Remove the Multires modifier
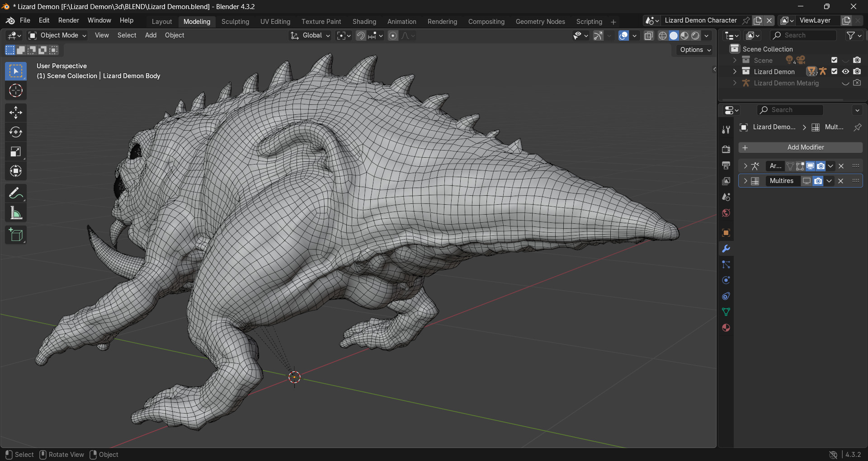868x461 pixels. tap(840, 181)
